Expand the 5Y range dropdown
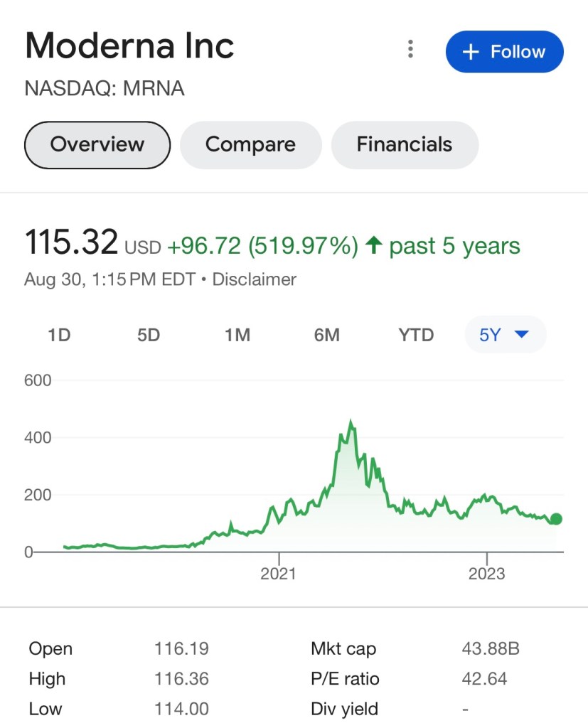The width and height of the screenshot is (588, 728). pos(505,335)
